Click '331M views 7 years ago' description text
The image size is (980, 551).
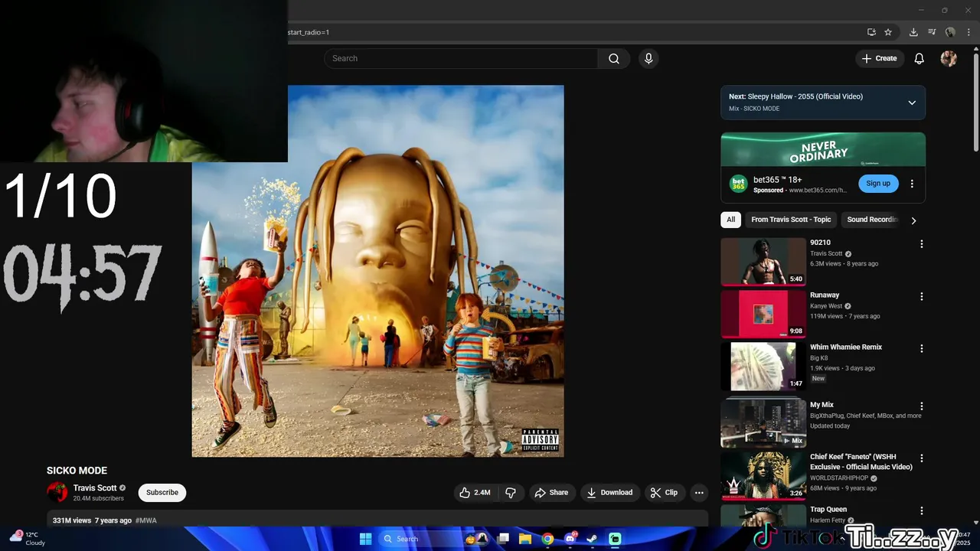pyautogui.click(x=92, y=520)
